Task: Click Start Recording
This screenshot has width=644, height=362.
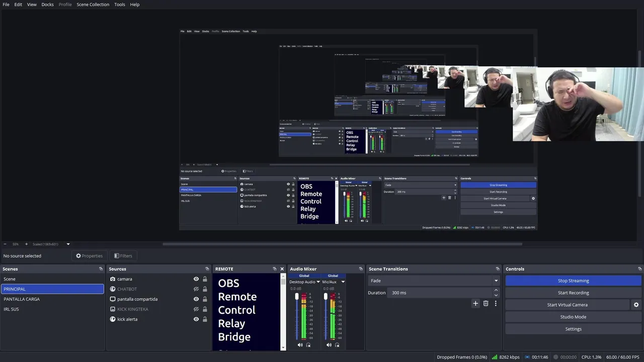Action: [574, 293]
